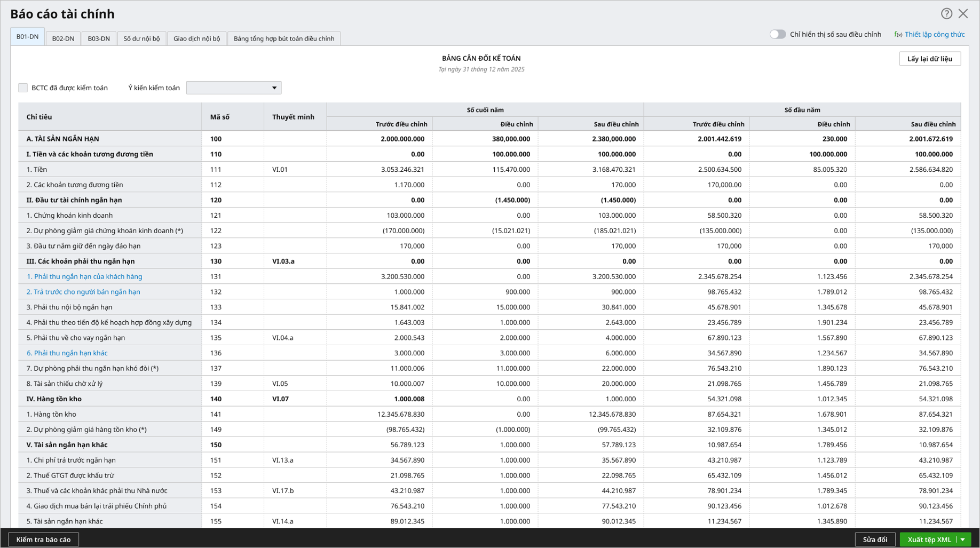The image size is (980, 548).
Task: Click the help question mark icon
Action: [946, 14]
